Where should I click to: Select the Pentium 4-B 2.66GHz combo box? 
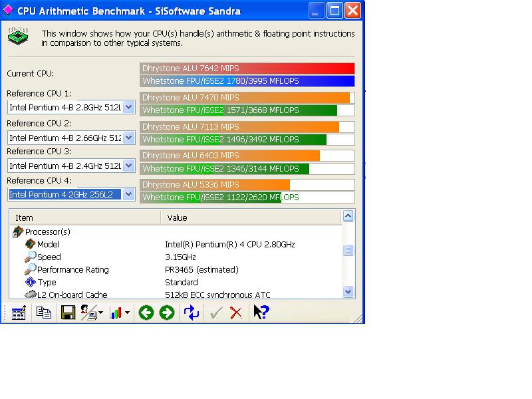point(71,138)
